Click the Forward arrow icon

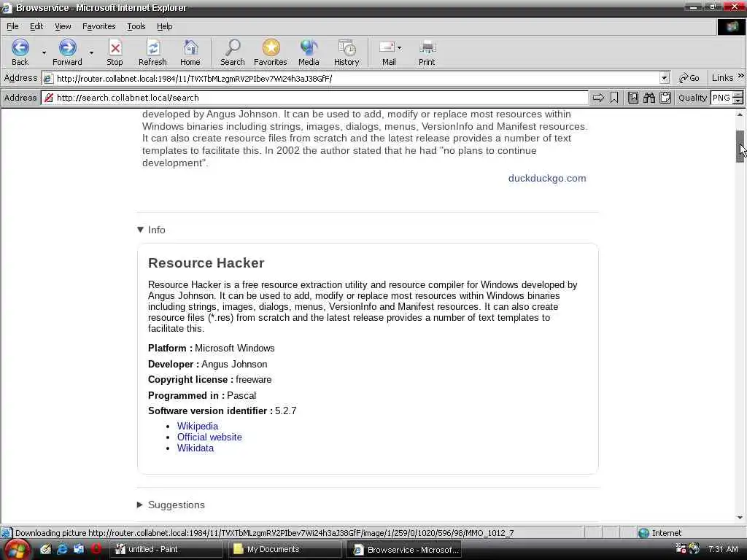tap(67, 47)
